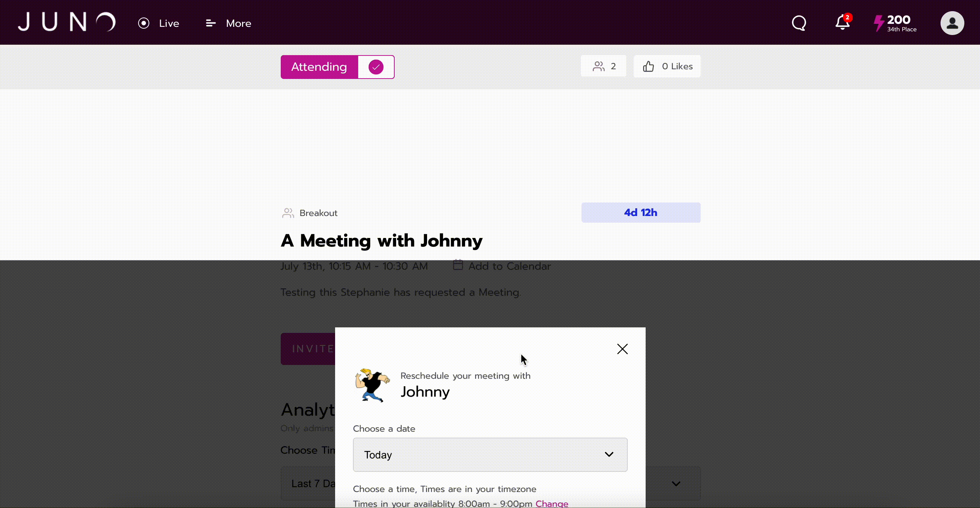980x508 pixels.
Task: Click the Breakout session type icon
Action: click(288, 213)
